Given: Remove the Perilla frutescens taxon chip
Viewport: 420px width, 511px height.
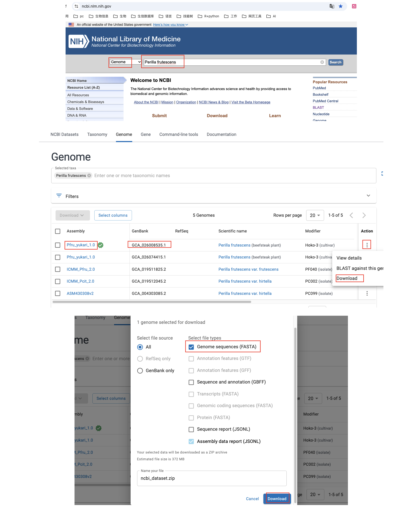Looking at the screenshot, I should (x=89, y=175).
